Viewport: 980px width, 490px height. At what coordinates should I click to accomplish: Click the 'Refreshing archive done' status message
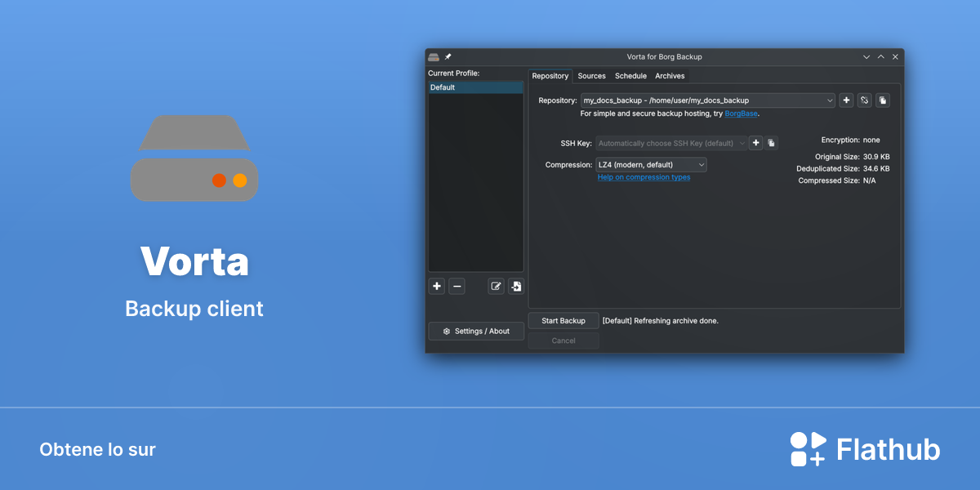coord(661,321)
